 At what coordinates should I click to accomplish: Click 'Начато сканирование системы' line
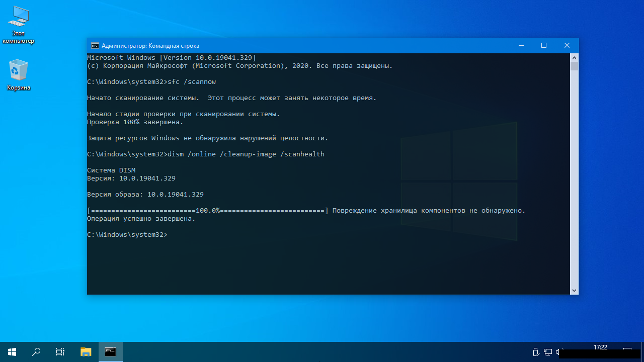pyautogui.click(x=232, y=98)
